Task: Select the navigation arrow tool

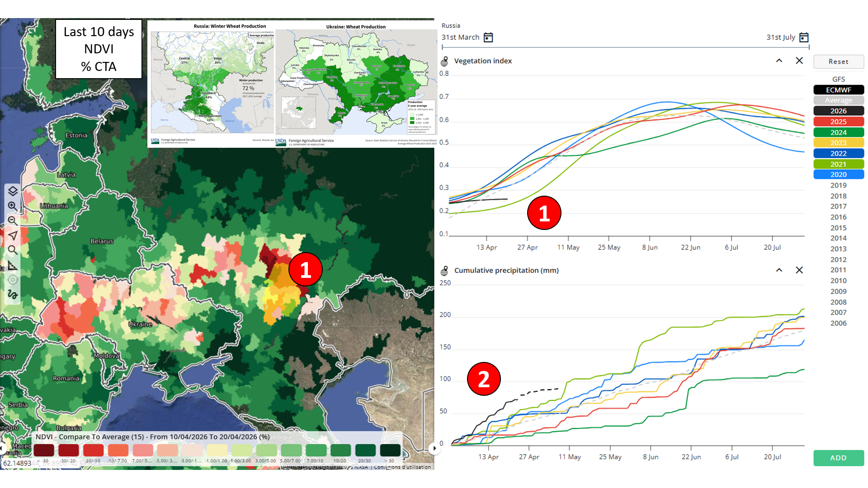Action: pyautogui.click(x=13, y=235)
